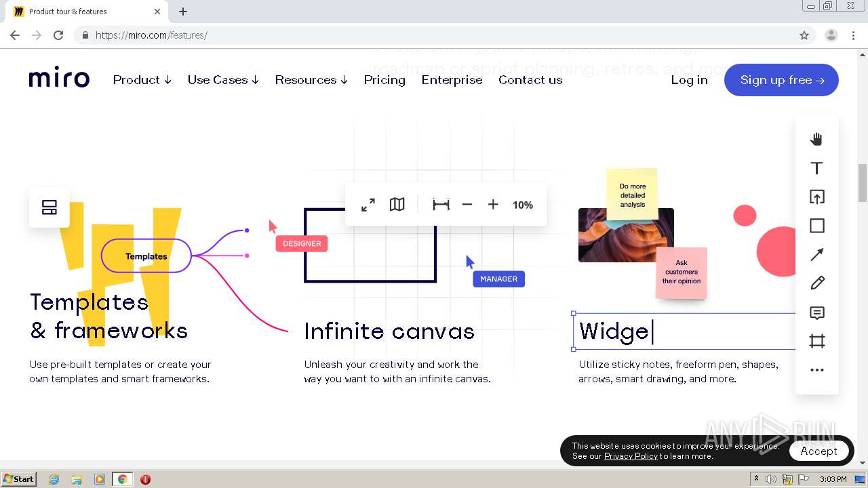Click the upload file tool icon
This screenshot has height=488, width=868.
pyautogui.click(x=816, y=197)
